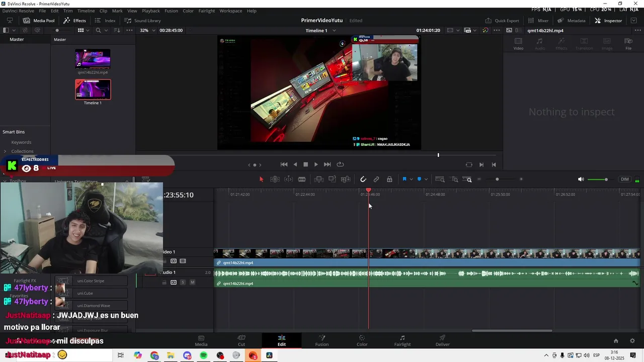Viewport: 644px width, 362px height.
Task: Expand the marker color dropdown arrow
Action: point(426,179)
